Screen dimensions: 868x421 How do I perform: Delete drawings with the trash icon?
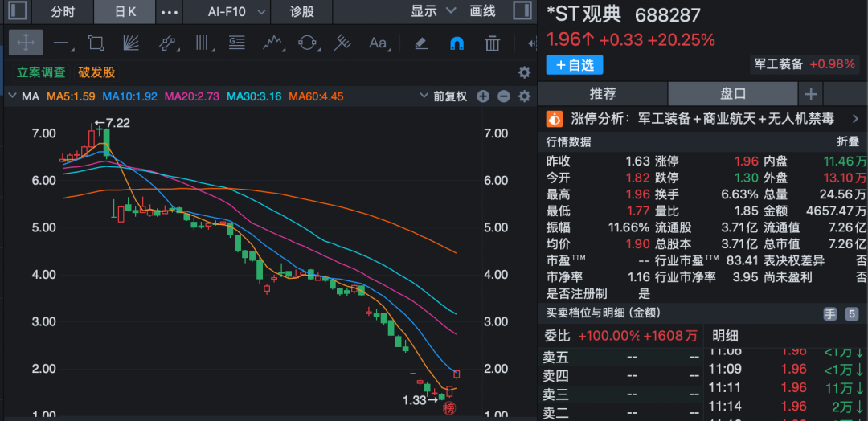[493, 43]
